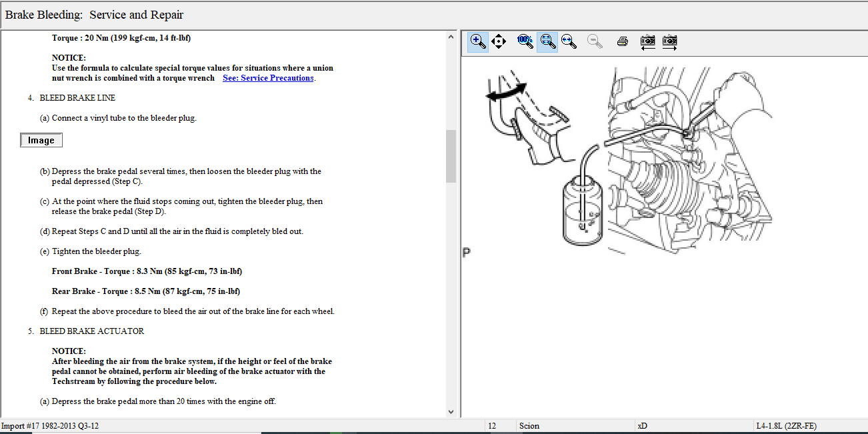The width and height of the screenshot is (868, 434).
Task: Click the Scion make in status bar
Action: (x=529, y=426)
